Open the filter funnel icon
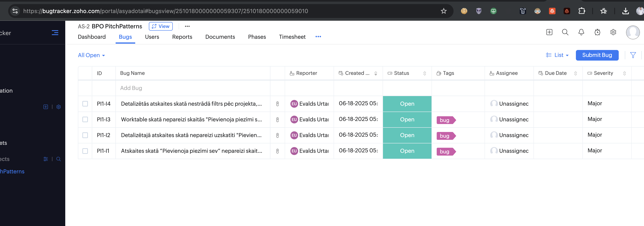The height and width of the screenshot is (226, 644). coord(633,55)
